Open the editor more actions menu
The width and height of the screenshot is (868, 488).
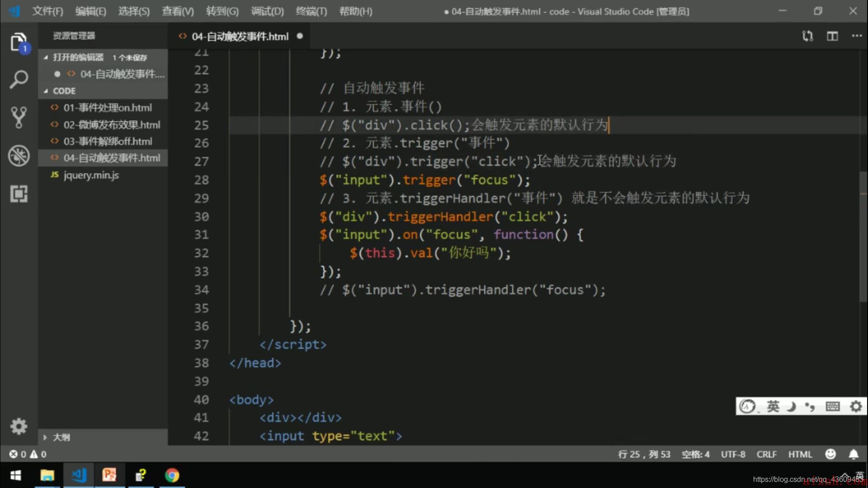point(857,36)
